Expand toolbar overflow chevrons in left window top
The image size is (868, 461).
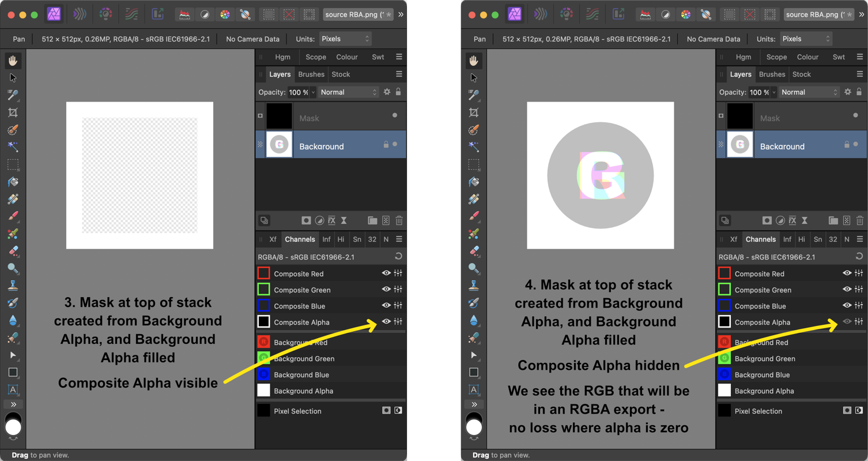pyautogui.click(x=401, y=14)
